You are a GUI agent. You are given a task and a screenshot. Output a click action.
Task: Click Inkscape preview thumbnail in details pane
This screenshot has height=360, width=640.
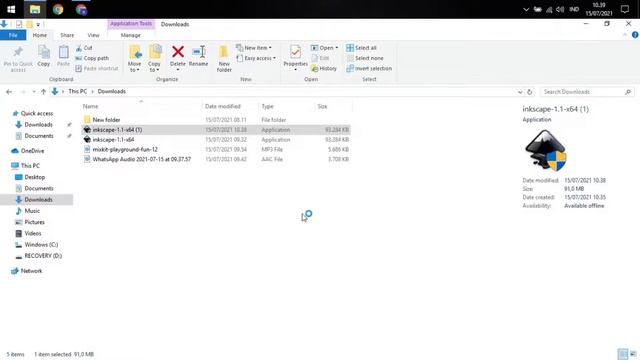pyautogui.click(x=546, y=150)
